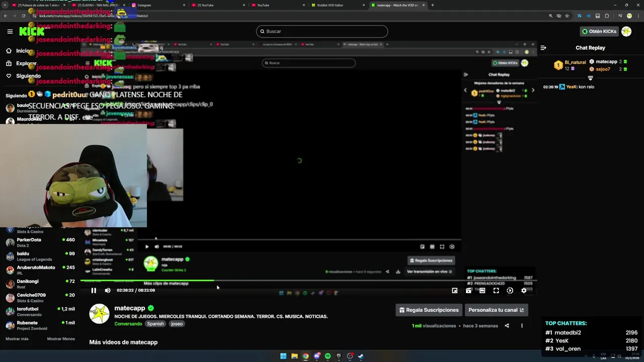
Task: Open Epic Games Launcher from taskbar
Action: click(339, 356)
